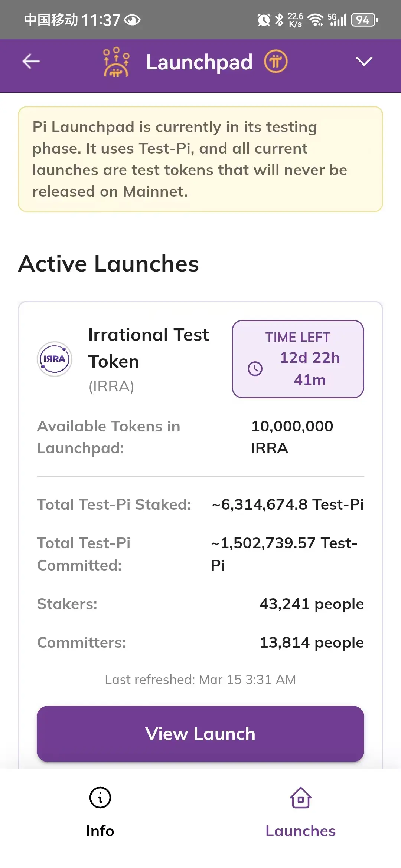
Task: Tap the Wi-Fi status icon
Action: point(316,20)
